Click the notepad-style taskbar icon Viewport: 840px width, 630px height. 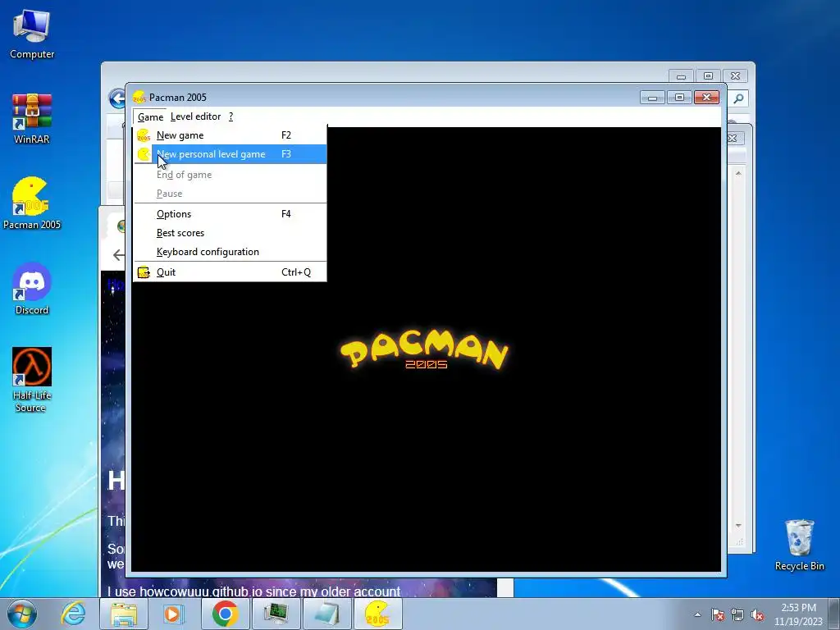(326, 614)
